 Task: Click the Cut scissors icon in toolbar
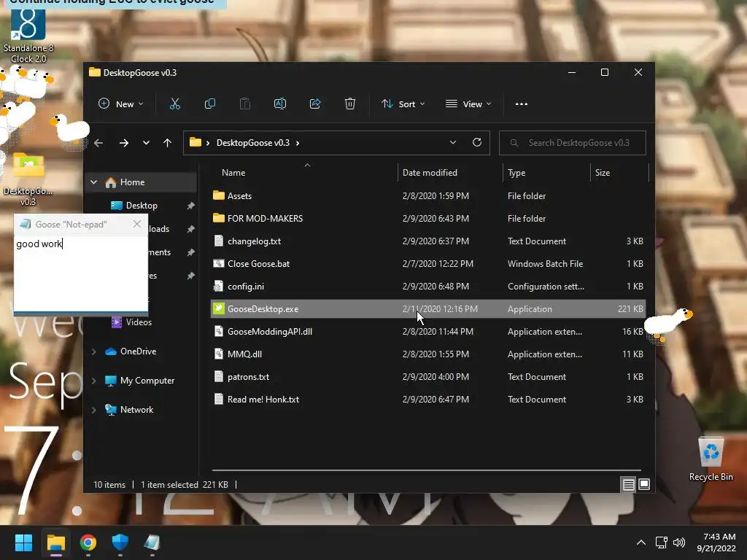[x=175, y=104]
